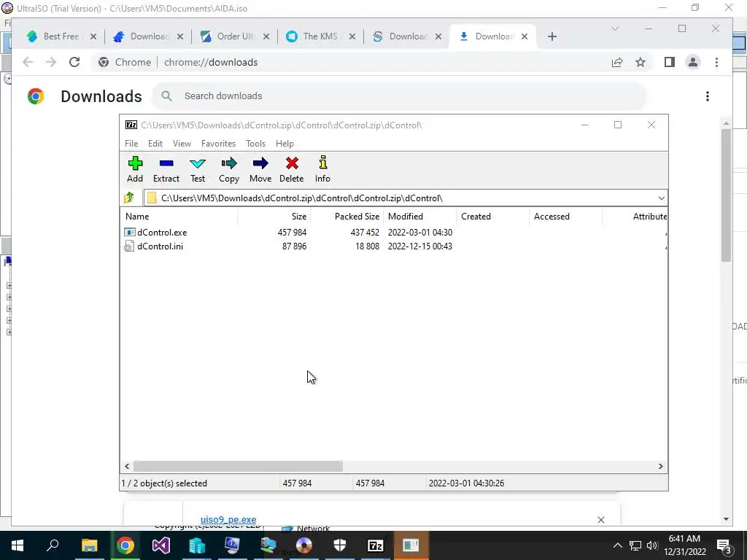Open the 7-Zip File menu
Viewport: 747px width, 560px height.
[x=131, y=144]
